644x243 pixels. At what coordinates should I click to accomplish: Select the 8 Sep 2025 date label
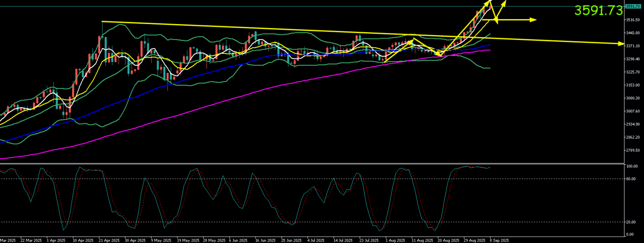click(x=500, y=240)
